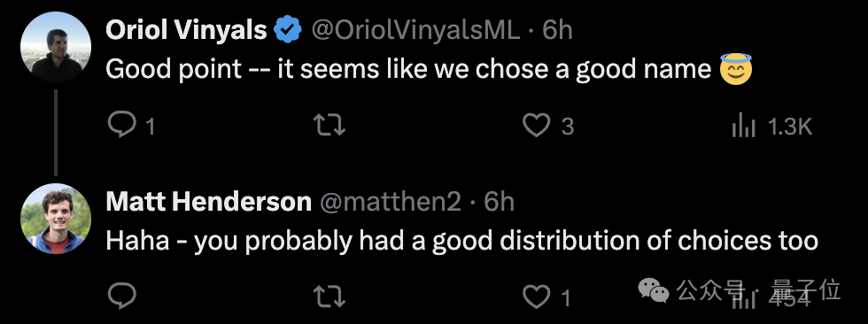Click the blue verified badge beside Oriol Vinyals
Image resolution: width=868 pixels, height=324 pixels.
pos(289,30)
